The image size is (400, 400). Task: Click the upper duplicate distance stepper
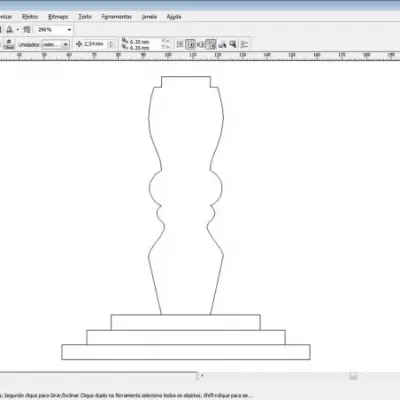point(166,42)
